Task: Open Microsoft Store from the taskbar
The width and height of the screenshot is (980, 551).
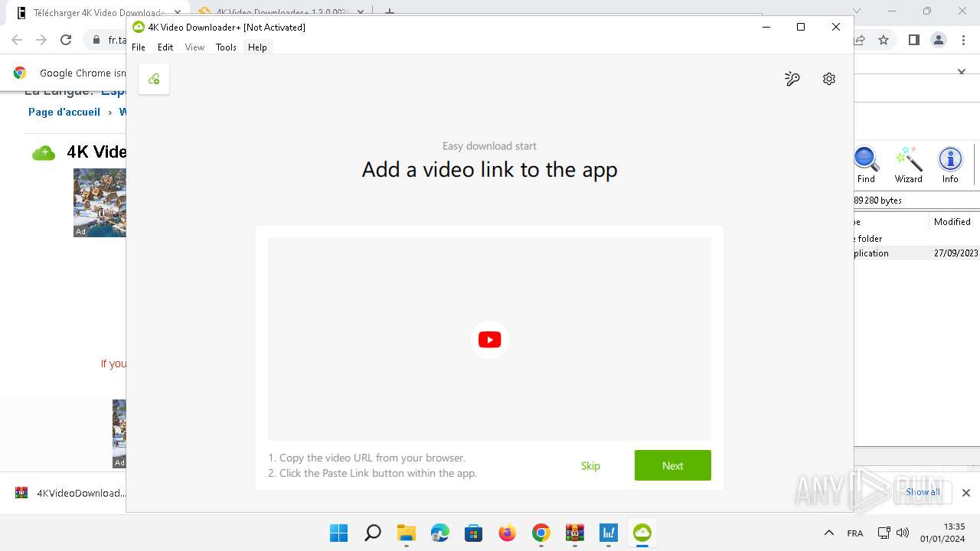Action: point(473,533)
